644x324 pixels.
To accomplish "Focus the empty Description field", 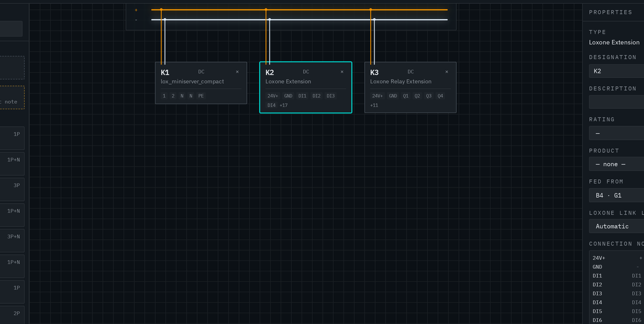I will (617, 102).
